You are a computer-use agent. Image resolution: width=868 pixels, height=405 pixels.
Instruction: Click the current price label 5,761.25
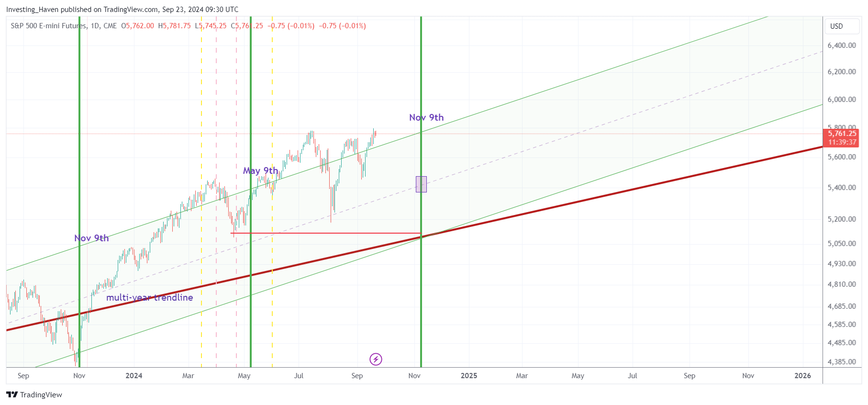(x=842, y=134)
